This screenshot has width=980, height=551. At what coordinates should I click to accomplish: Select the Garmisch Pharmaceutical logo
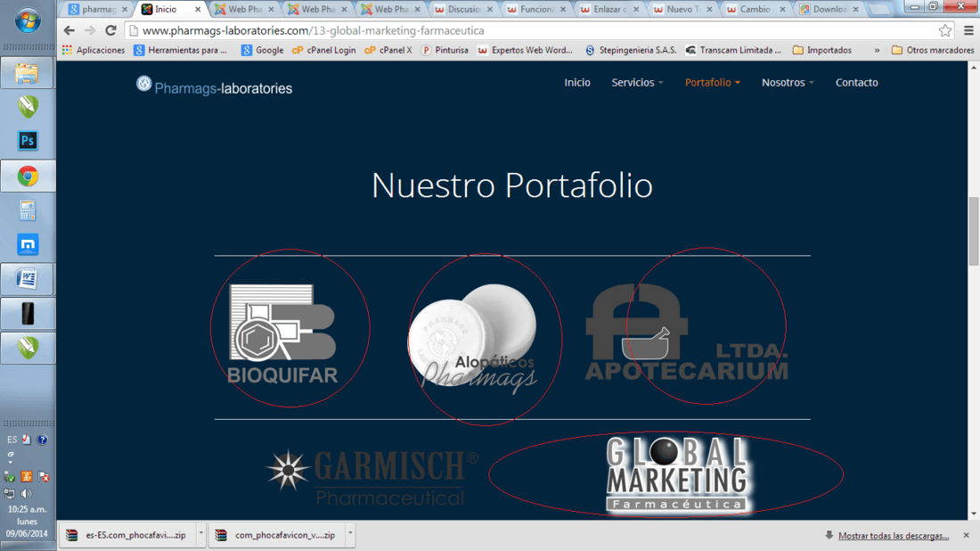[x=372, y=477]
